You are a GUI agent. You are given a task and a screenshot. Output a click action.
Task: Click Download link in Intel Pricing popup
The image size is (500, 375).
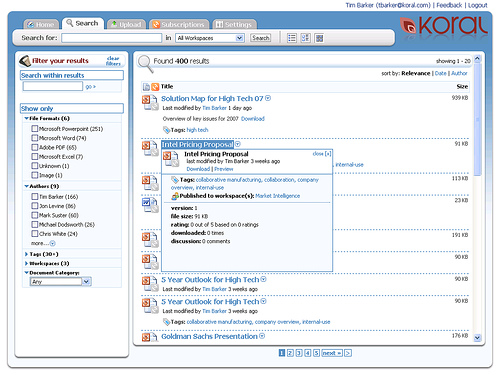tap(198, 169)
